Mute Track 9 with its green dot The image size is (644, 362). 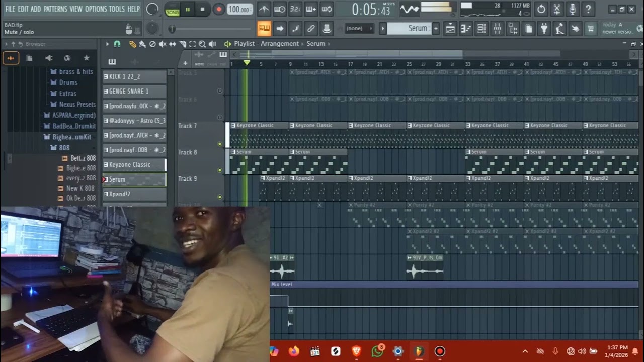[220, 197]
